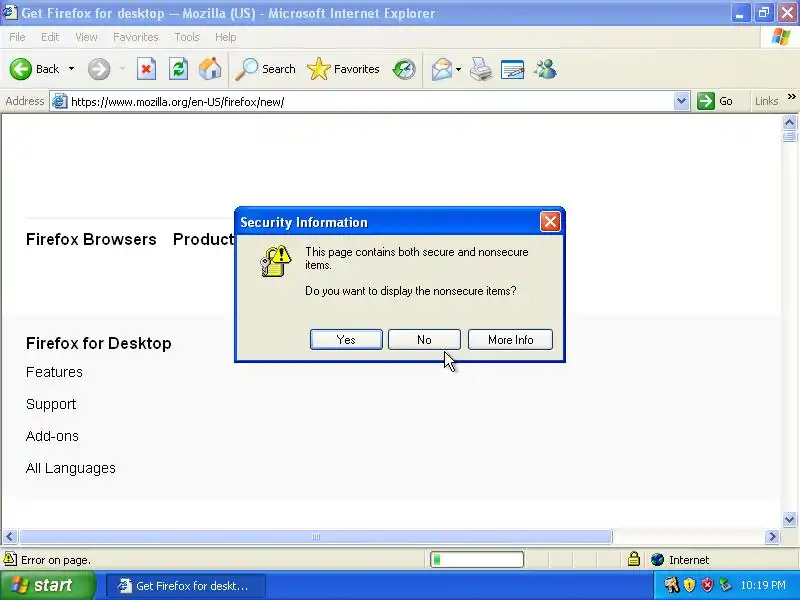Viewport: 800px width, 600px height.
Task: Click the IE title bar icon
Action: (10, 12)
